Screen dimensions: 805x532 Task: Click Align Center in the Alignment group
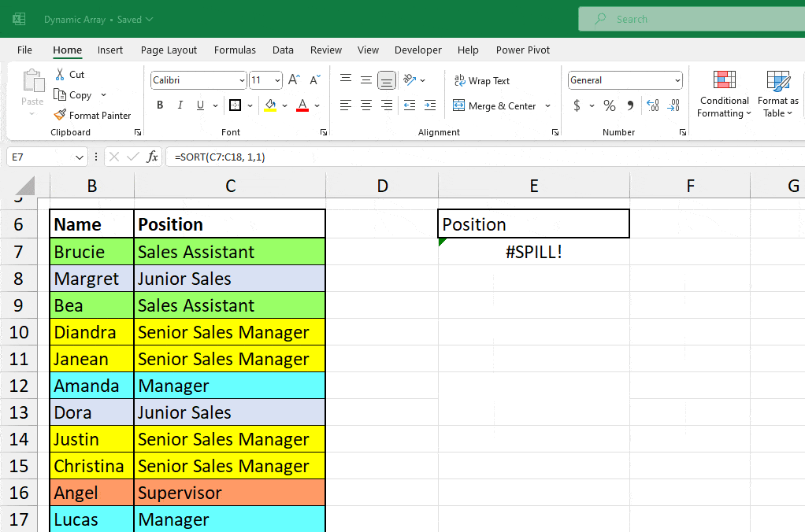(x=365, y=105)
